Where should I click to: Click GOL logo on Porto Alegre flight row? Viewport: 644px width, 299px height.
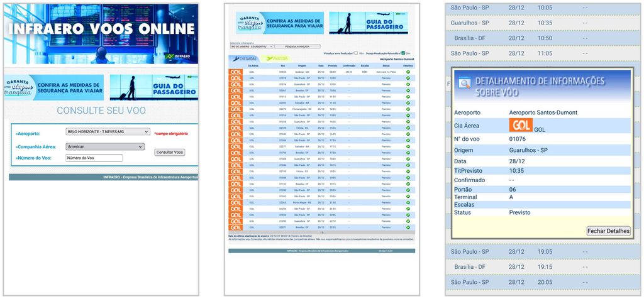click(x=236, y=203)
